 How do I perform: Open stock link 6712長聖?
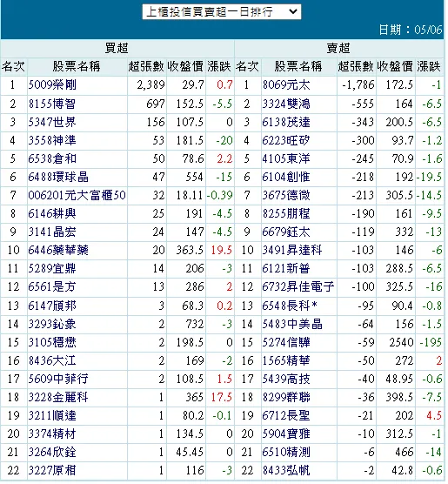pyautogui.click(x=286, y=415)
